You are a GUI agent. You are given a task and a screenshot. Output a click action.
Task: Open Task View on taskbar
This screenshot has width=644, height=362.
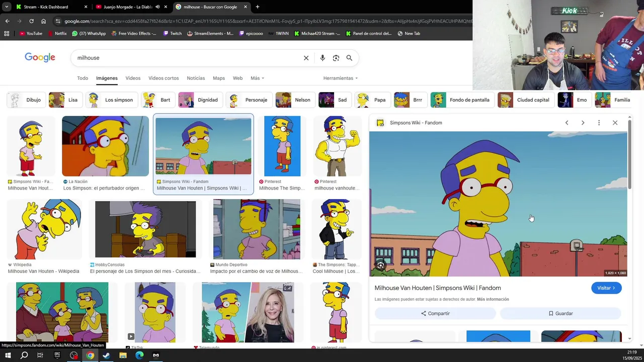coord(40,355)
